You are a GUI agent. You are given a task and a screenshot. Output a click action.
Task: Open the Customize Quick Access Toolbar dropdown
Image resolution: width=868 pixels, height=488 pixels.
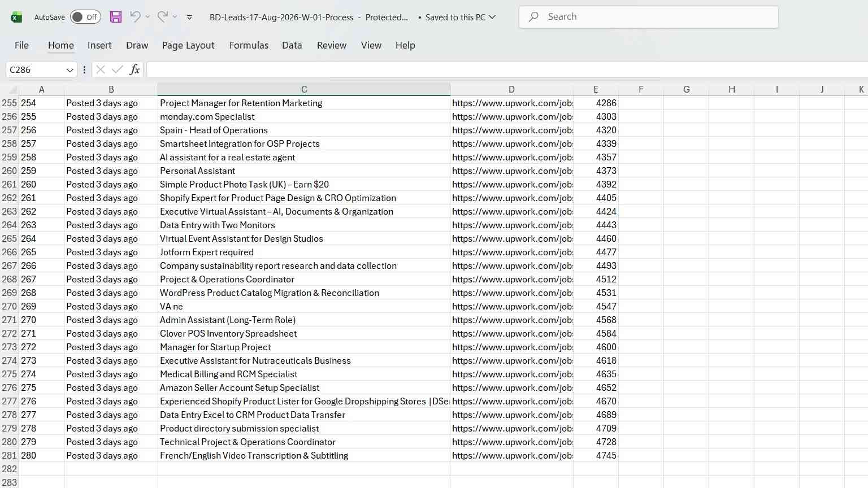(189, 18)
